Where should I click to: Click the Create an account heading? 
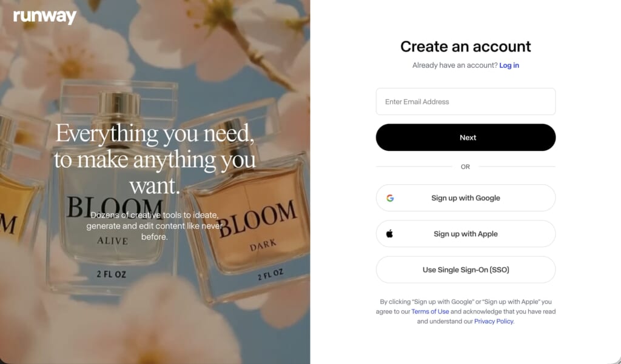465,46
